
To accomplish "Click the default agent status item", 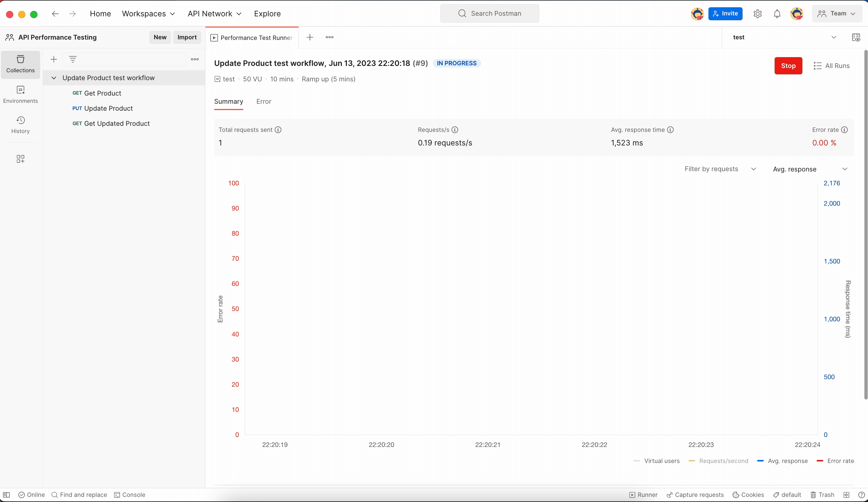I will pos(787,495).
